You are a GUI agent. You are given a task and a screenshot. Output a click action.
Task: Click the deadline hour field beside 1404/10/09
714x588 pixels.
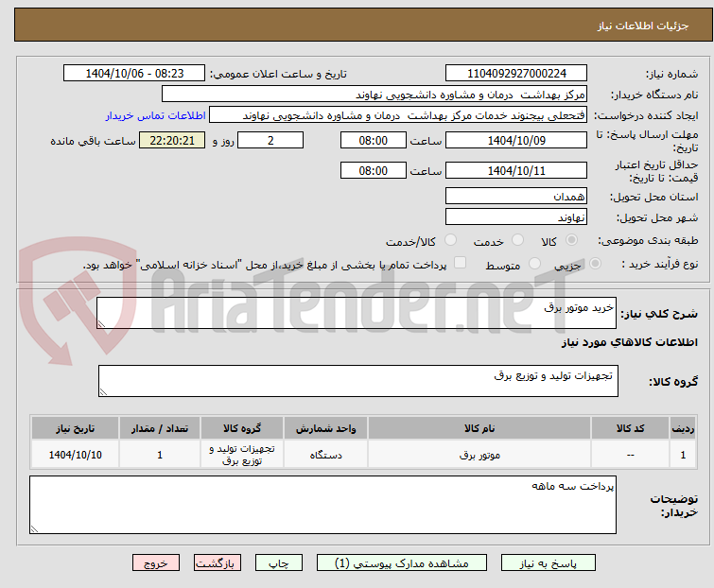[x=373, y=140]
